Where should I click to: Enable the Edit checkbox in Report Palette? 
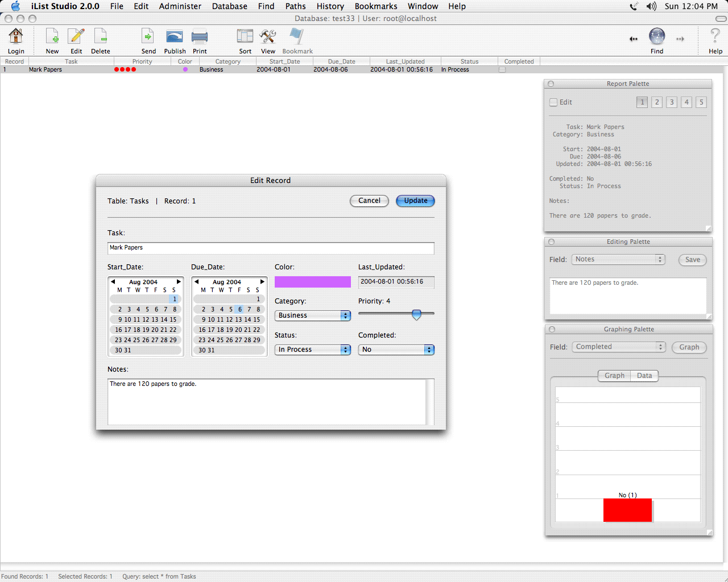(553, 102)
